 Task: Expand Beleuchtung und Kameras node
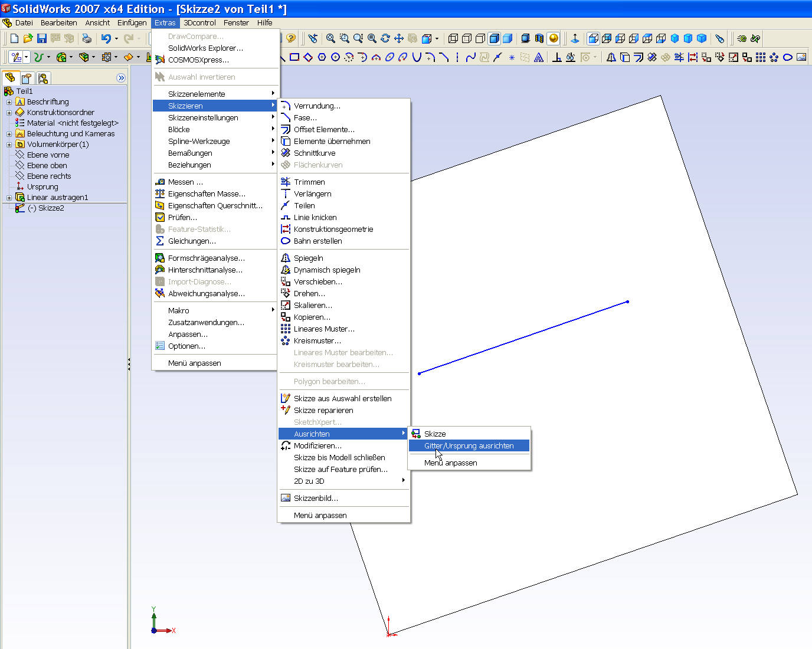coord(9,134)
